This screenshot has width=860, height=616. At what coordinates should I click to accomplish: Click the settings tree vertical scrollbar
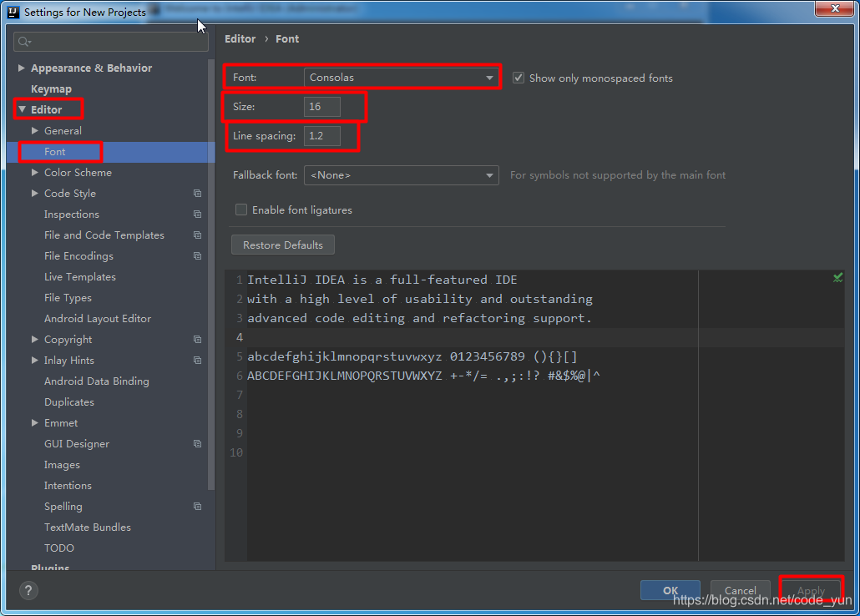211,275
